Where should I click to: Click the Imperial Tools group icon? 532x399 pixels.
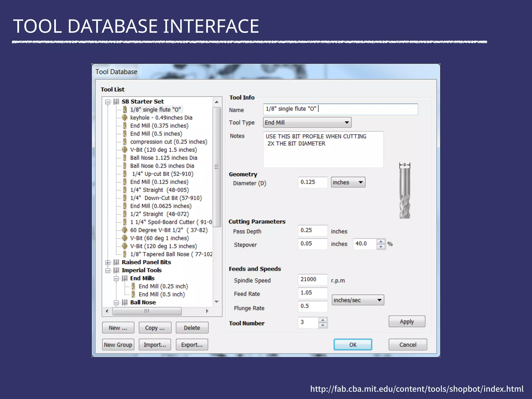coord(116,270)
